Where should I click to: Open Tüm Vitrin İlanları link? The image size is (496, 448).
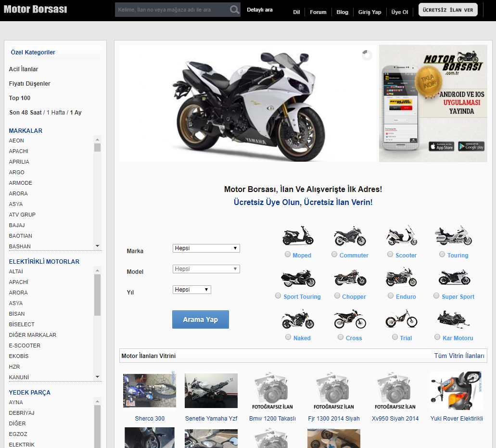(459, 356)
